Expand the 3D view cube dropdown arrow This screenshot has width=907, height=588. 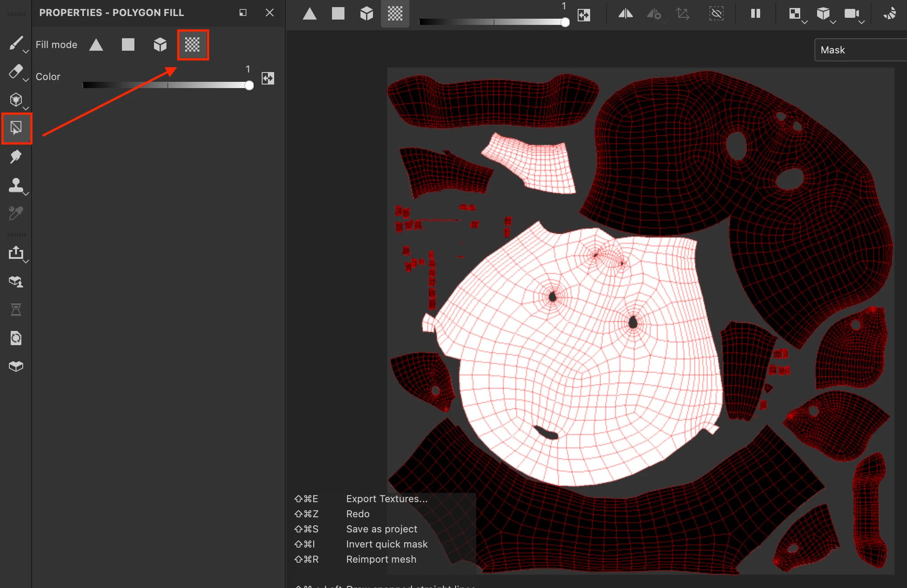833,22
